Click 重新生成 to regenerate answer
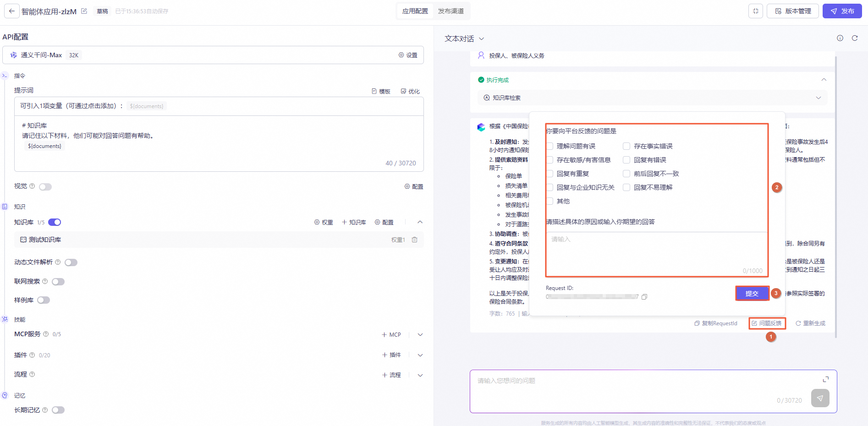 (x=810, y=323)
